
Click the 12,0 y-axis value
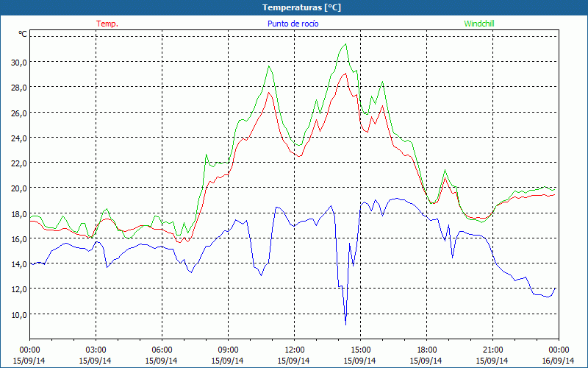point(19,289)
